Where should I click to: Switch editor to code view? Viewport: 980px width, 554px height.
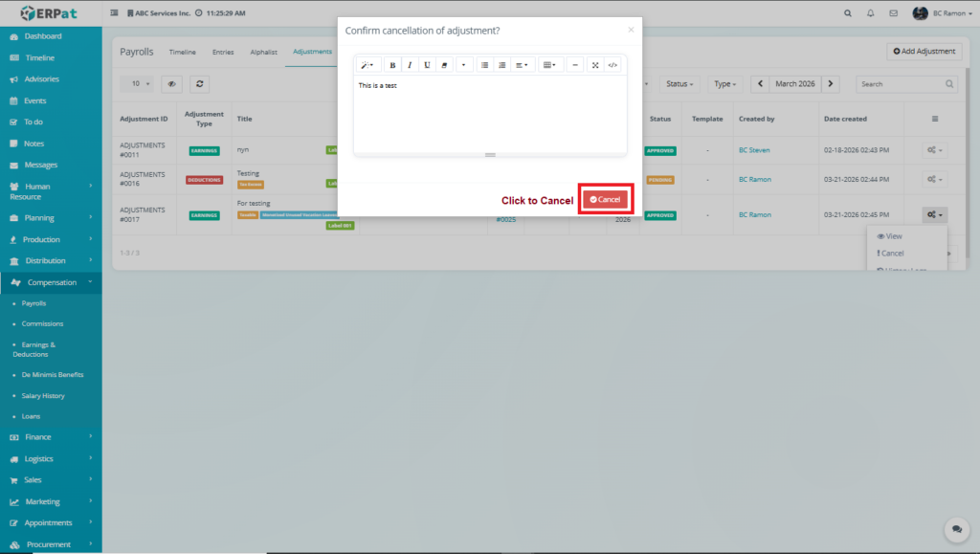point(612,65)
